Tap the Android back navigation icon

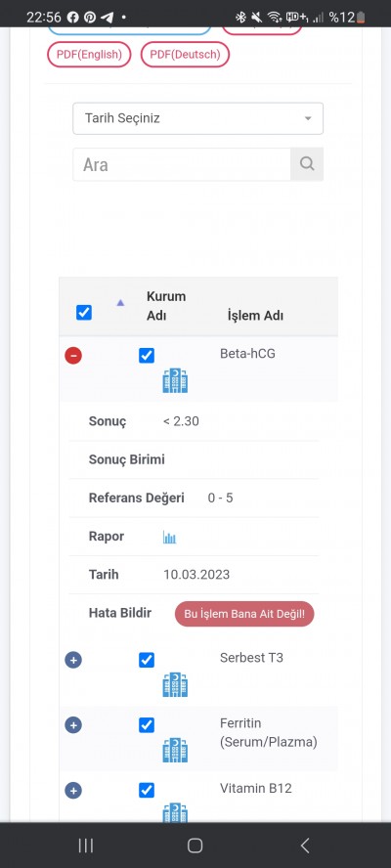305,846
